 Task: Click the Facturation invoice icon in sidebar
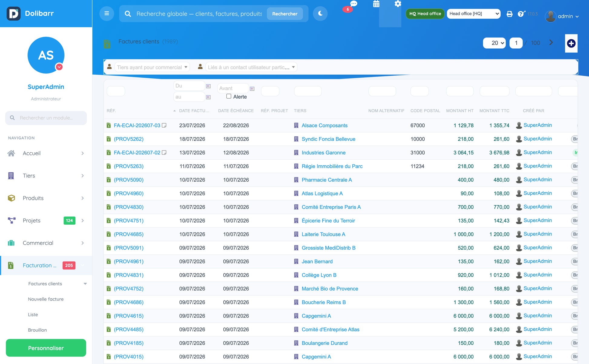pyautogui.click(x=11, y=265)
